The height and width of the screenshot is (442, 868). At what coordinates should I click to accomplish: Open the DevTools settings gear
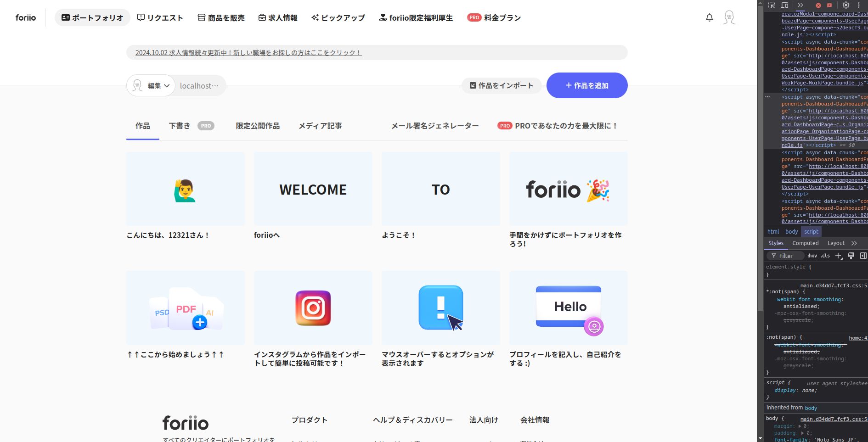point(846,5)
